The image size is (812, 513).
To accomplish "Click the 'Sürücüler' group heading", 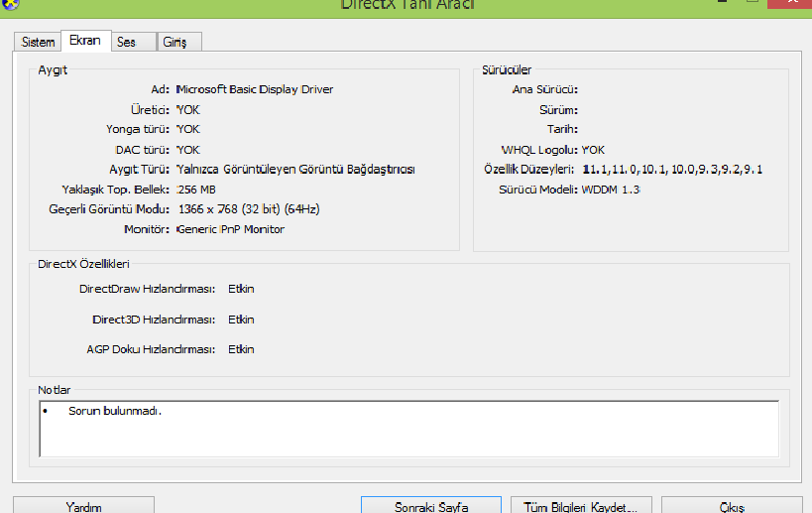I will (507, 69).
